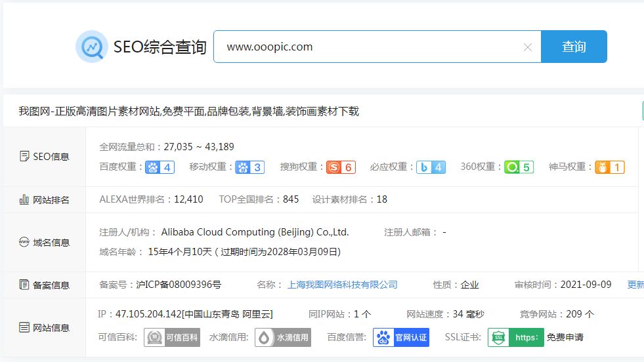The height and width of the screenshot is (362, 644).
Task: Click the SSL https certificate badge
Action: coord(516,337)
